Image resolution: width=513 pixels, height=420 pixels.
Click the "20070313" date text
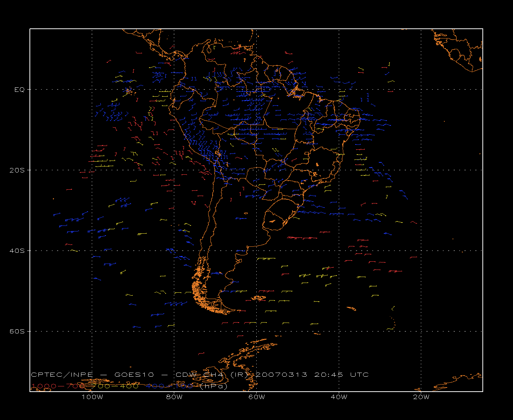(x=282, y=375)
